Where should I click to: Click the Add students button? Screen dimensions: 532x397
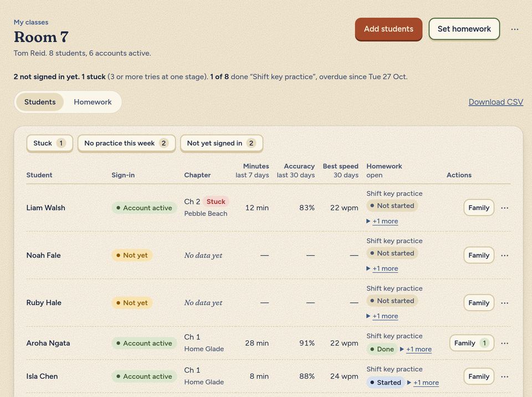pos(388,29)
